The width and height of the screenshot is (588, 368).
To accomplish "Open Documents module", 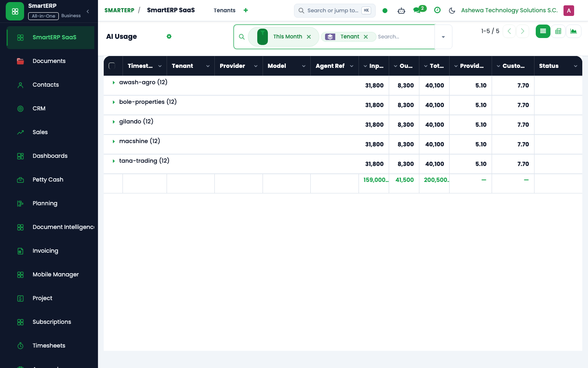I will 51,61.
